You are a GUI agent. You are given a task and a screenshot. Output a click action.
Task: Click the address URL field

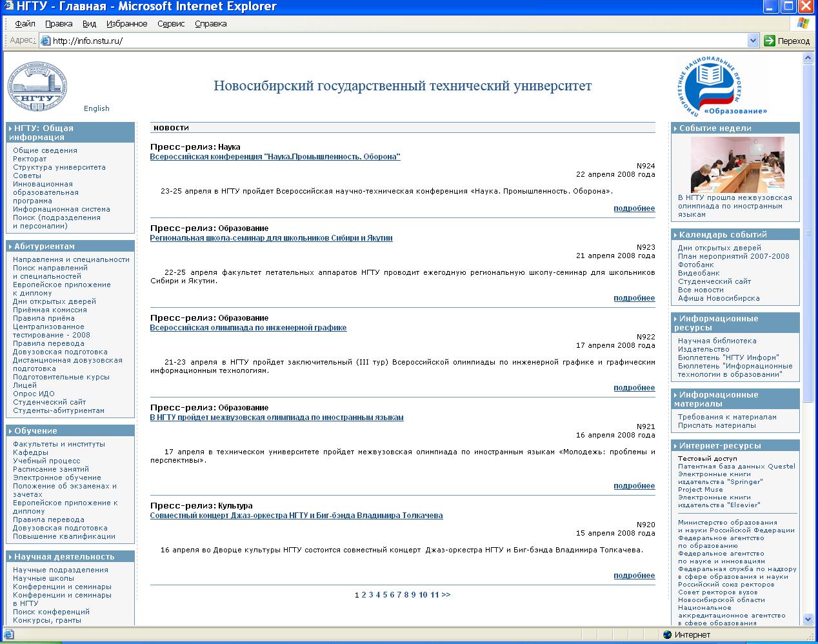tap(399, 41)
